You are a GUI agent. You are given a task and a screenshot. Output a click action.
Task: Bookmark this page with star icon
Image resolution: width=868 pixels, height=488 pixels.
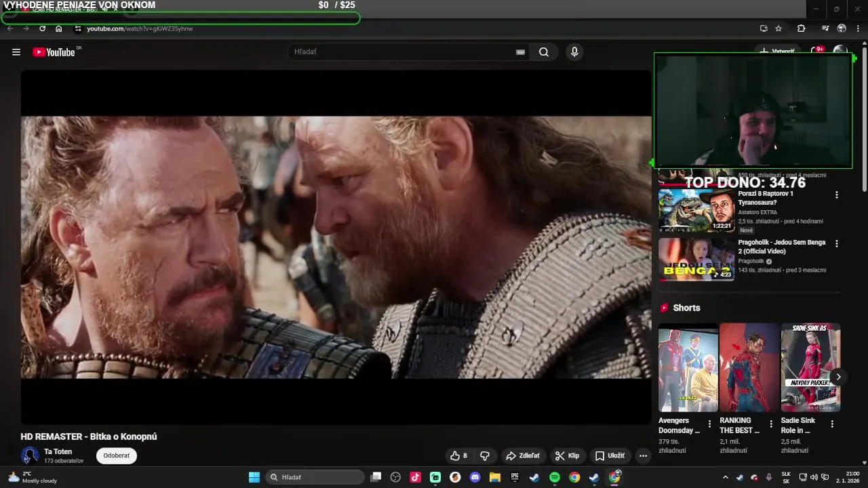(778, 28)
